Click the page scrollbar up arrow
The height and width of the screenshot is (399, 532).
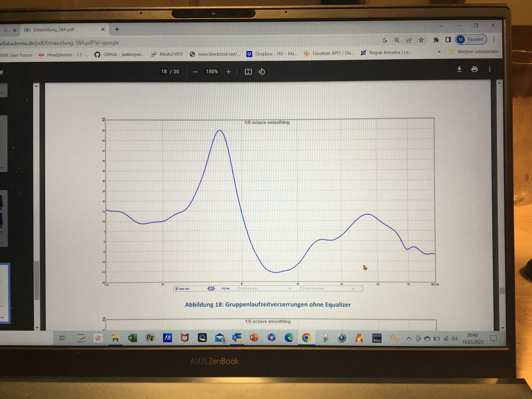pos(500,83)
